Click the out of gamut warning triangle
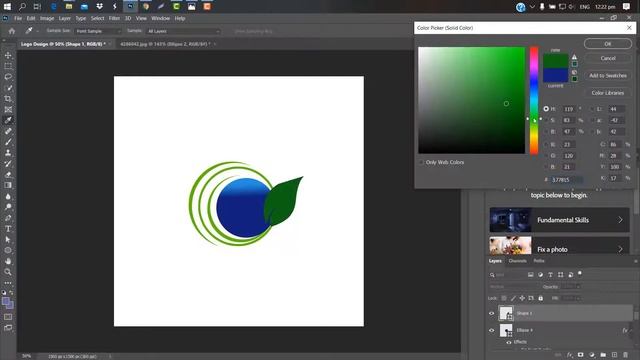The image size is (640, 360). pyautogui.click(x=574, y=57)
